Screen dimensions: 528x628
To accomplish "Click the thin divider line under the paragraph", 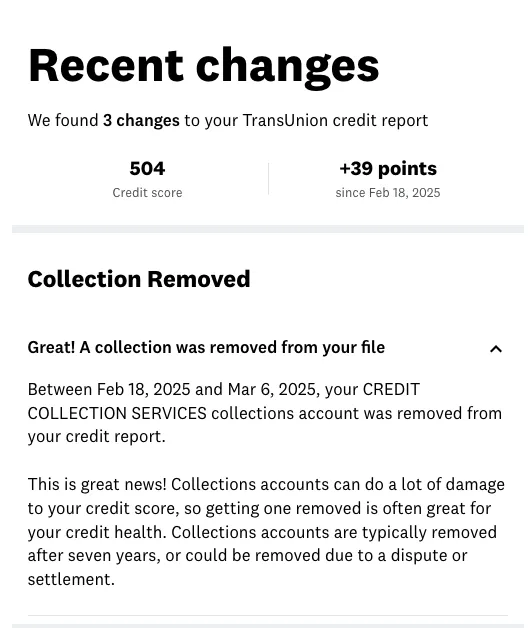I will 268,616.
